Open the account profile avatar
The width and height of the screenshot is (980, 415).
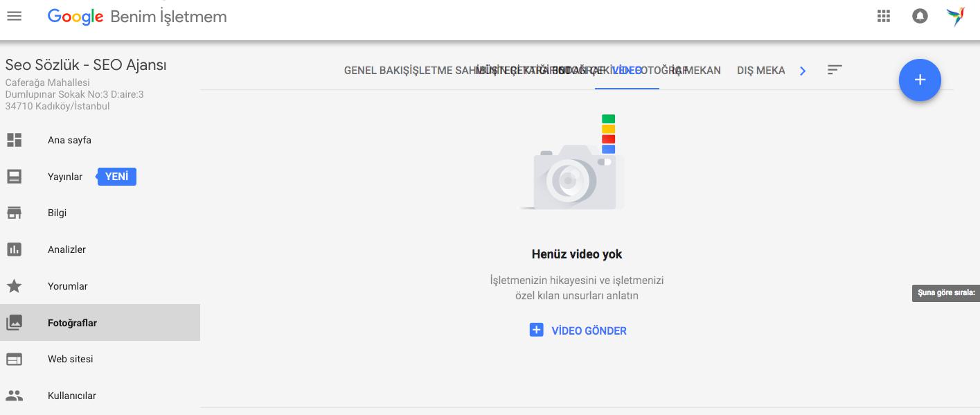pos(956,17)
